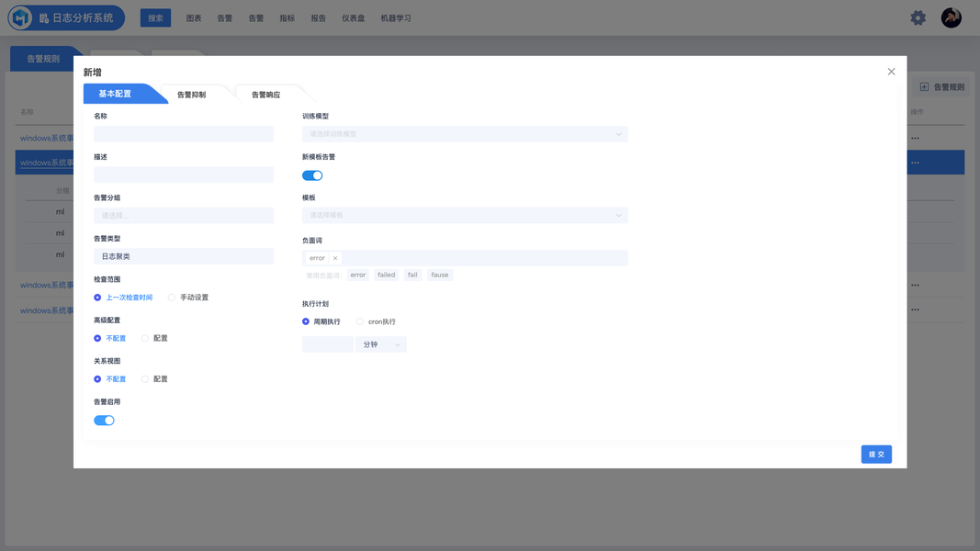This screenshot has height=551, width=980.
Task: Open the 报告 menu in the top navigation
Action: [x=318, y=18]
